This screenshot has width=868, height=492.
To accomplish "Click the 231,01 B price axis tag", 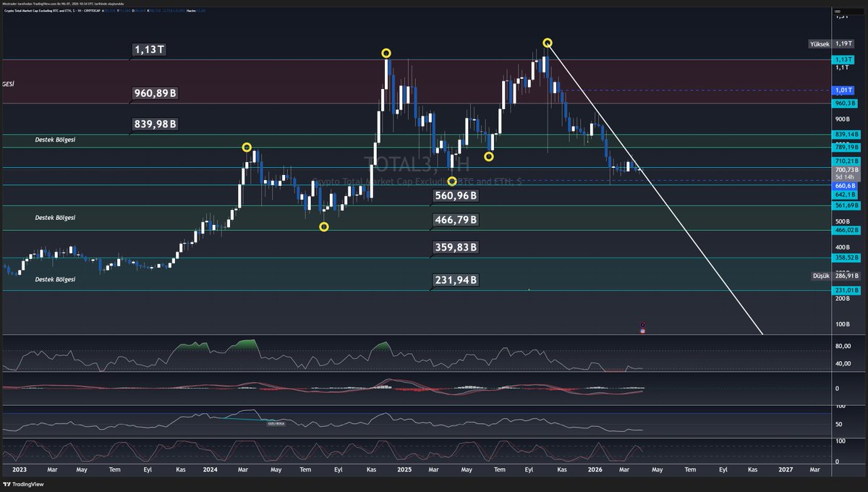I will [846, 289].
